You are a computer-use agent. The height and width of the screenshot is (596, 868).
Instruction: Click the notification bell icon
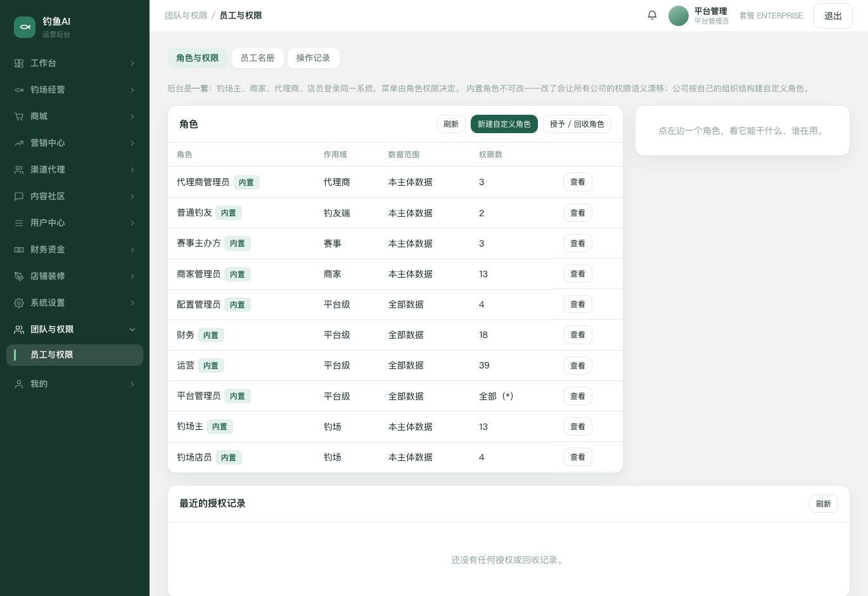click(x=652, y=15)
